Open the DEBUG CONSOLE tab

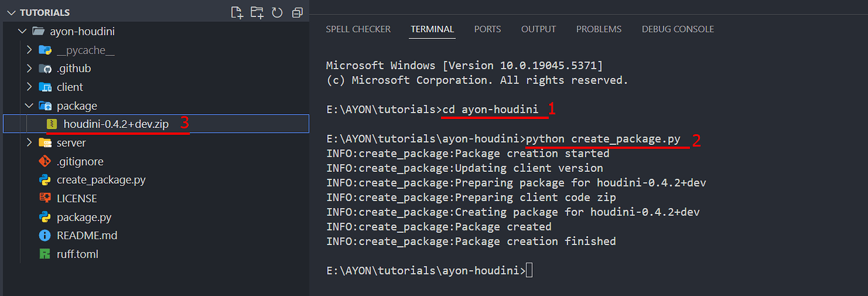(x=677, y=29)
